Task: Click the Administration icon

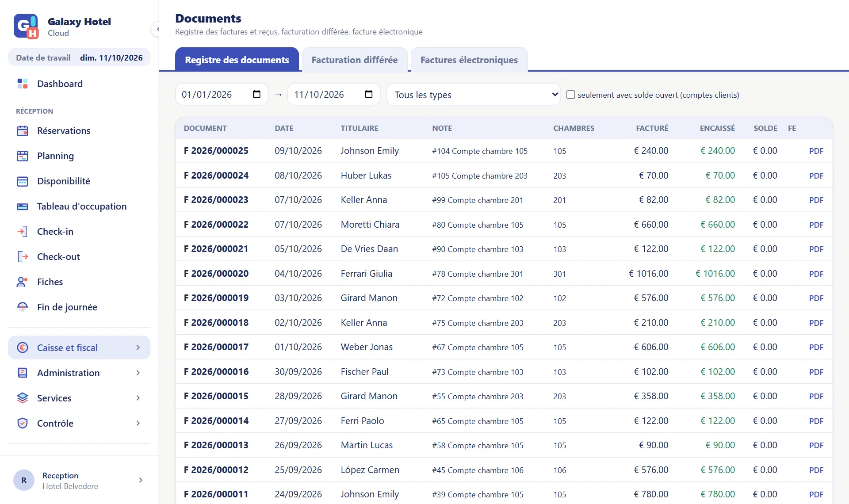Action: 23,373
